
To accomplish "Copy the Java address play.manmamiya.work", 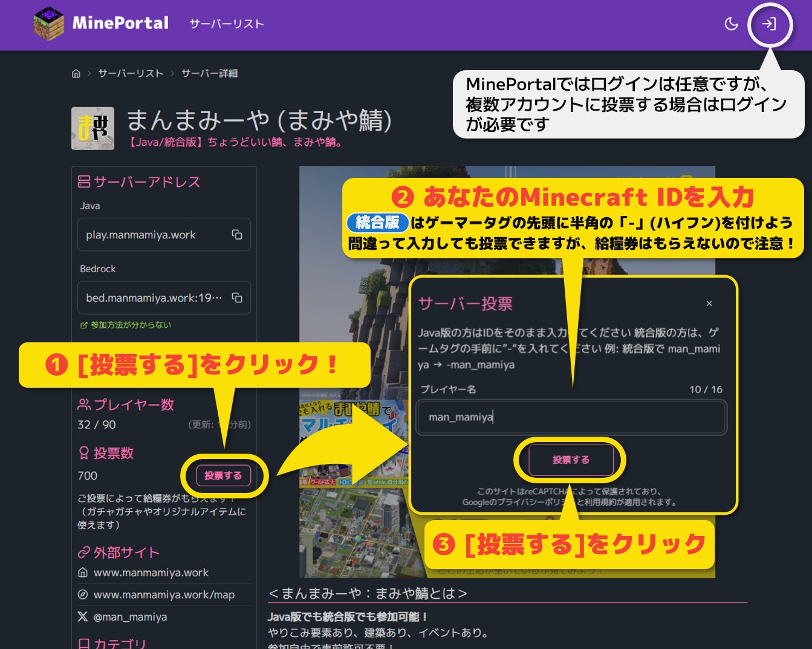I will [237, 235].
